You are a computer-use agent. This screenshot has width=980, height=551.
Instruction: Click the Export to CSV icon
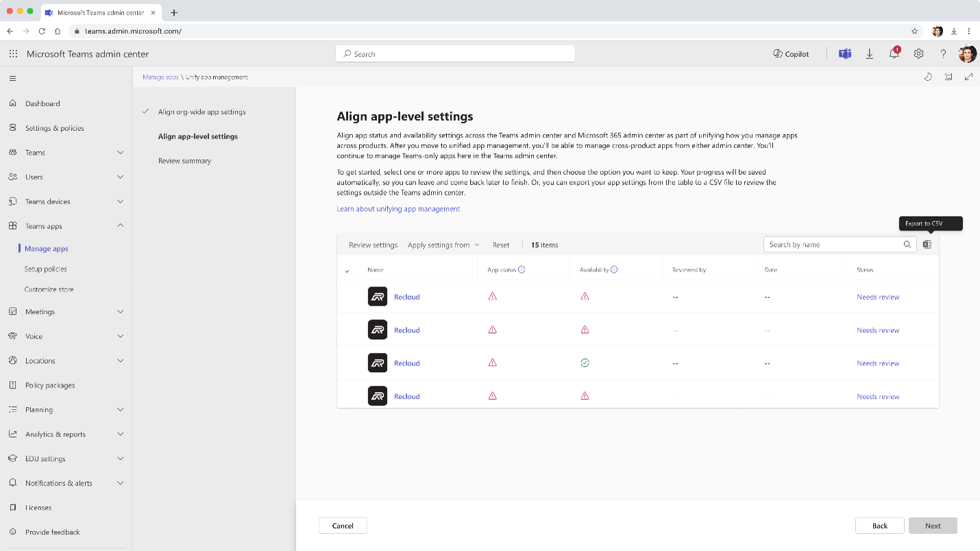927,245
